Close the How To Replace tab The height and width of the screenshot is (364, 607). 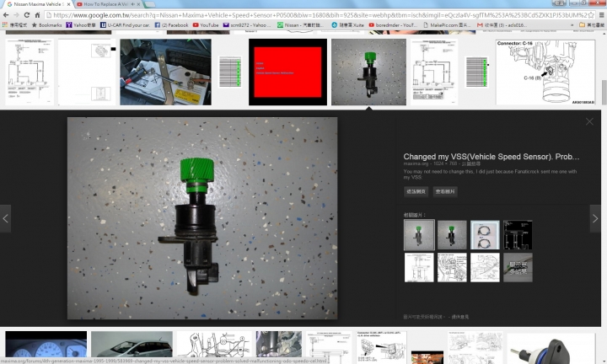coord(138,4)
